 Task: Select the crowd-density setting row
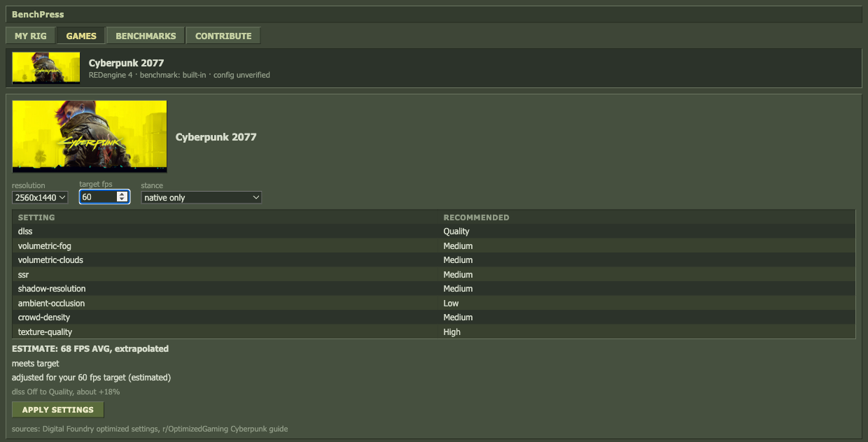tap(434, 318)
